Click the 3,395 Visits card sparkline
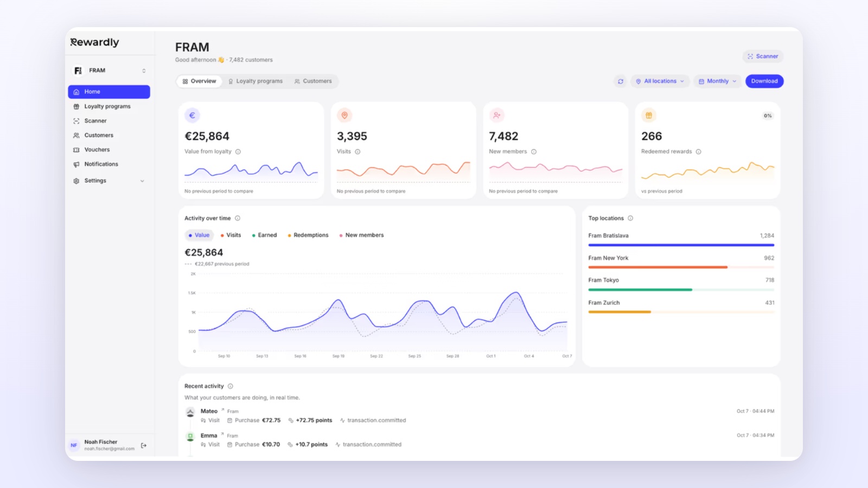 coord(404,171)
